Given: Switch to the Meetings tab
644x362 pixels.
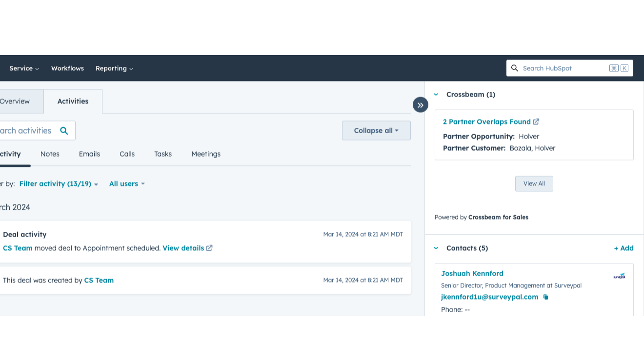Looking at the screenshot, I should click(x=206, y=154).
